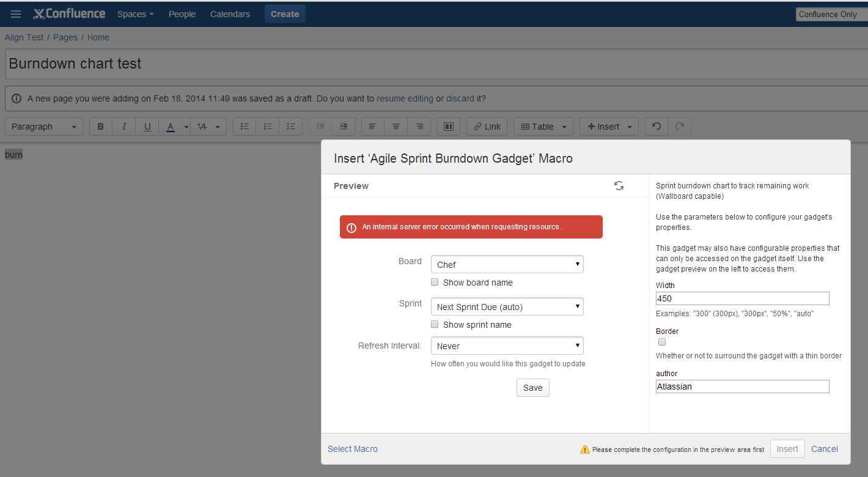Enable Show board name checkbox
This screenshot has height=477, width=868.
[x=435, y=283]
